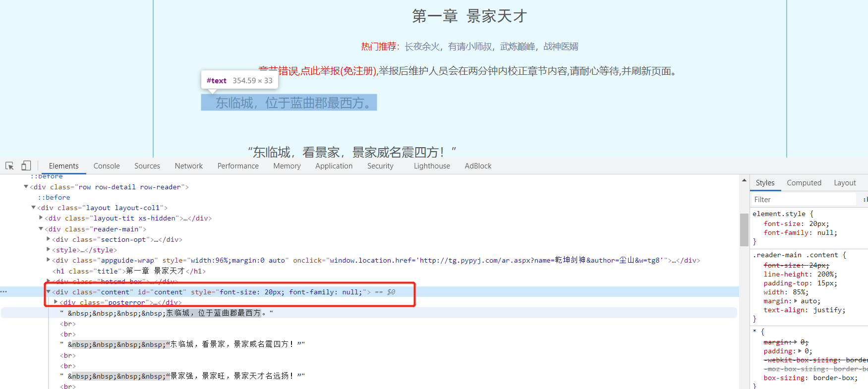This screenshot has height=389, width=868.
Task: Click the .reader-main .content selector
Action: pos(796,255)
